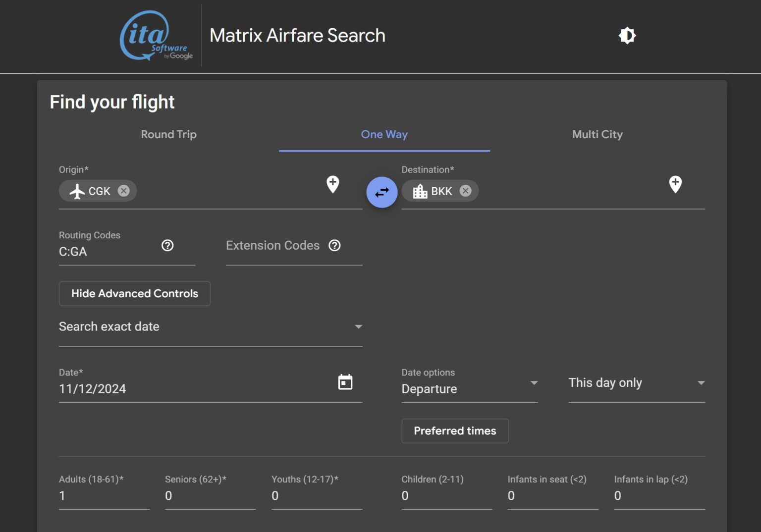Expand the Search exact date dropdown

[x=359, y=326]
